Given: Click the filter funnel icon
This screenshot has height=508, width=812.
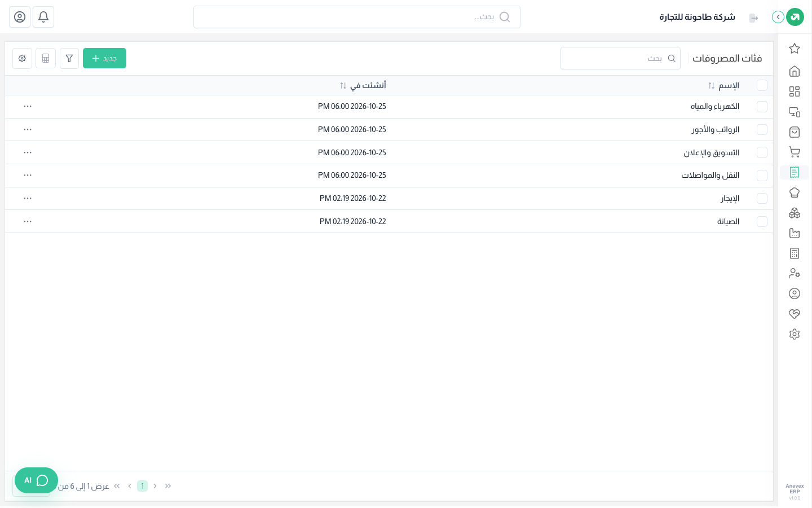Looking at the screenshot, I should [69, 58].
